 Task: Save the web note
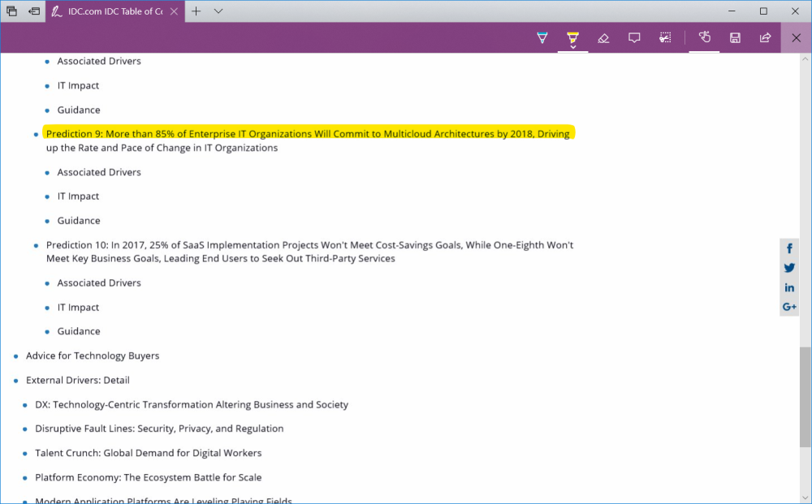click(735, 38)
